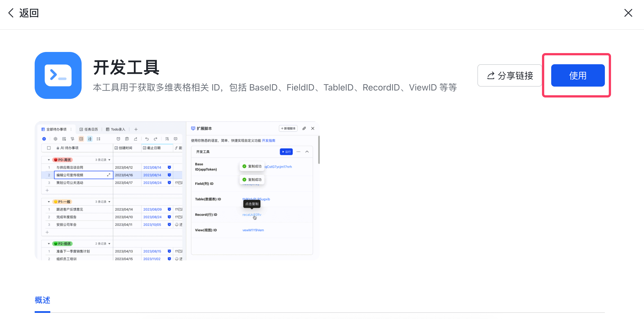
Task: Click the blue 运行 run button in preview
Action: click(286, 152)
